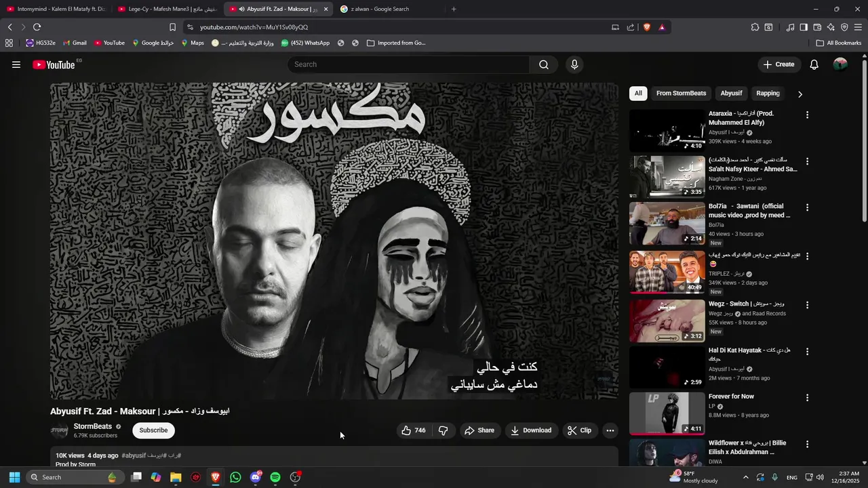Close the Abyusif Ft. Zad tab
Image resolution: width=868 pixels, height=488 pixels.
point(325,9)
